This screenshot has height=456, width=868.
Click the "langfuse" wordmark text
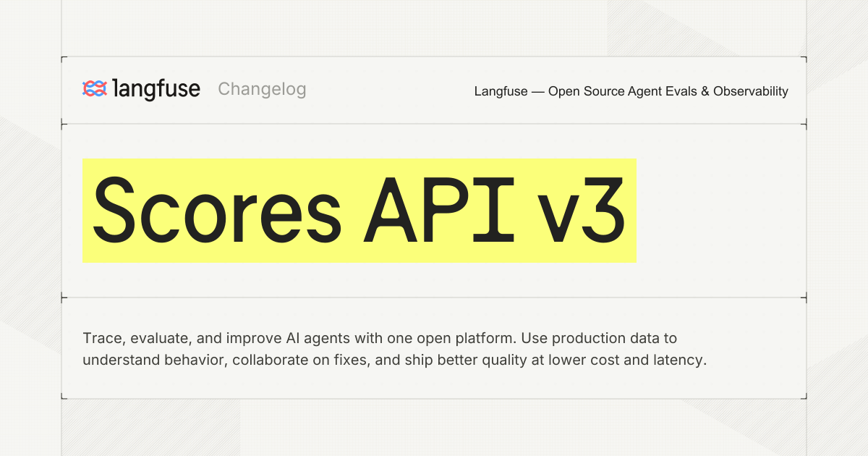point(157,88)
